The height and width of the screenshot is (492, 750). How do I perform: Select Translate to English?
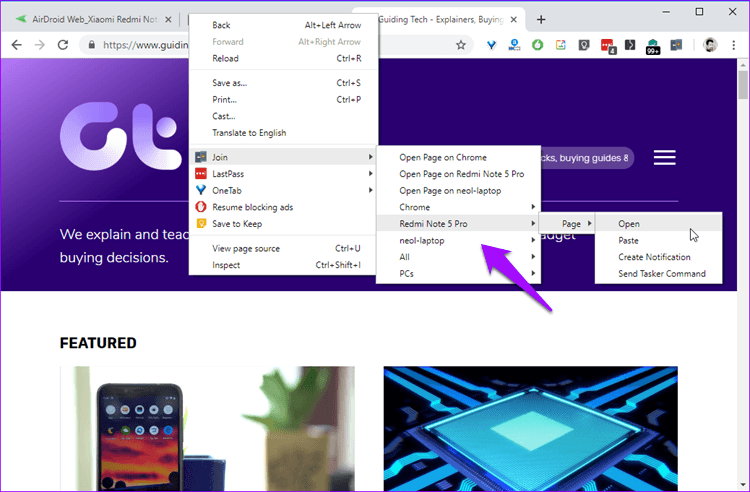pyautogui.click(x=284, y=133)
